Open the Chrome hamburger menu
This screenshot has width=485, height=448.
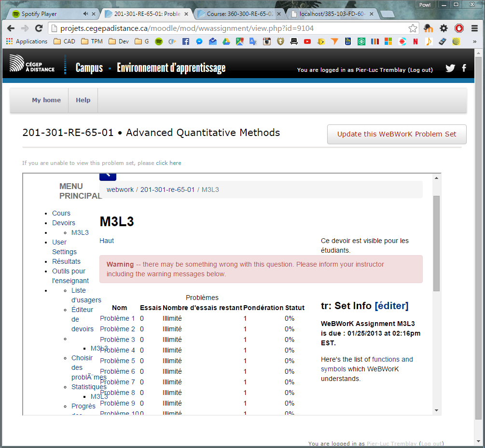pos(474,28)
